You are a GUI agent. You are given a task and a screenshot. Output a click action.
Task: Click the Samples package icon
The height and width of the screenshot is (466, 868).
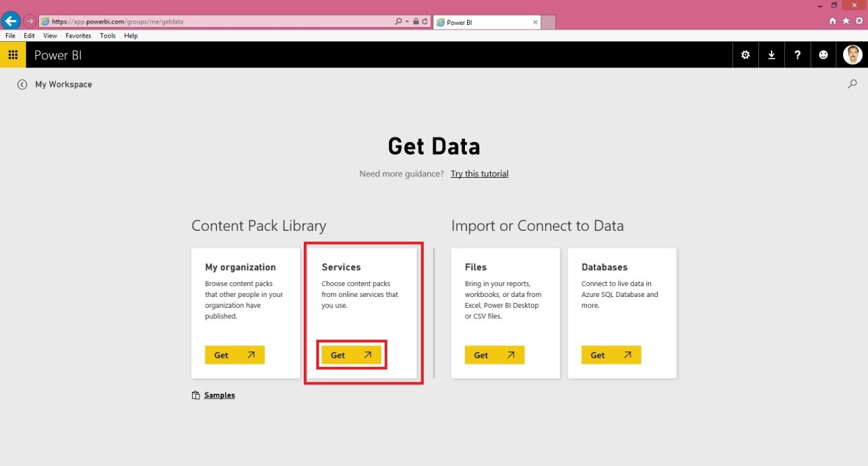195,395
